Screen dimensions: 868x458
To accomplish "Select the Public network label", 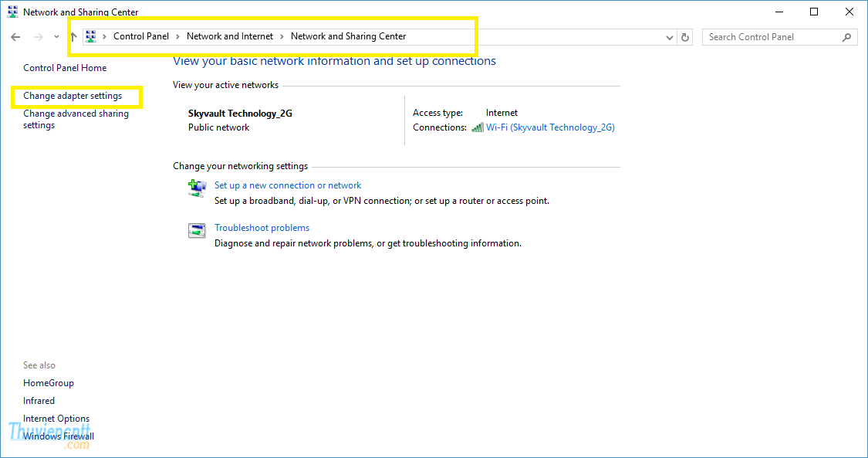I will [x=218, y=127].
